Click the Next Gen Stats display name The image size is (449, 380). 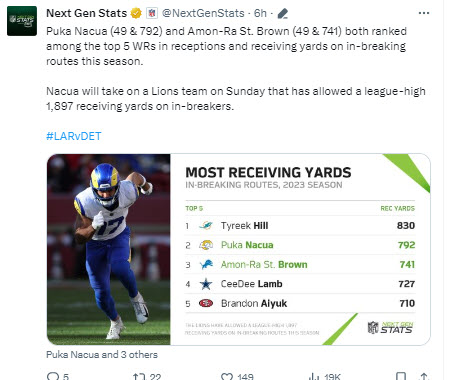coord(86,13)
